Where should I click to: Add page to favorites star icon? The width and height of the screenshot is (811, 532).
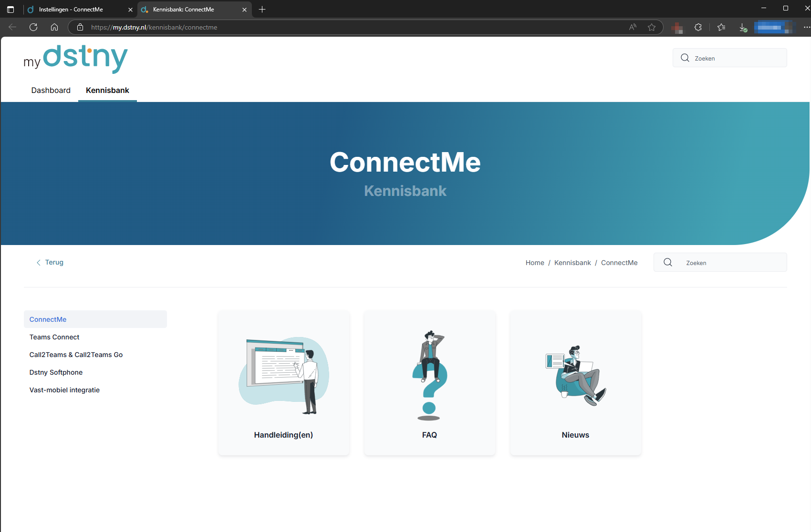pyautogui.click(x=652, y=27)
